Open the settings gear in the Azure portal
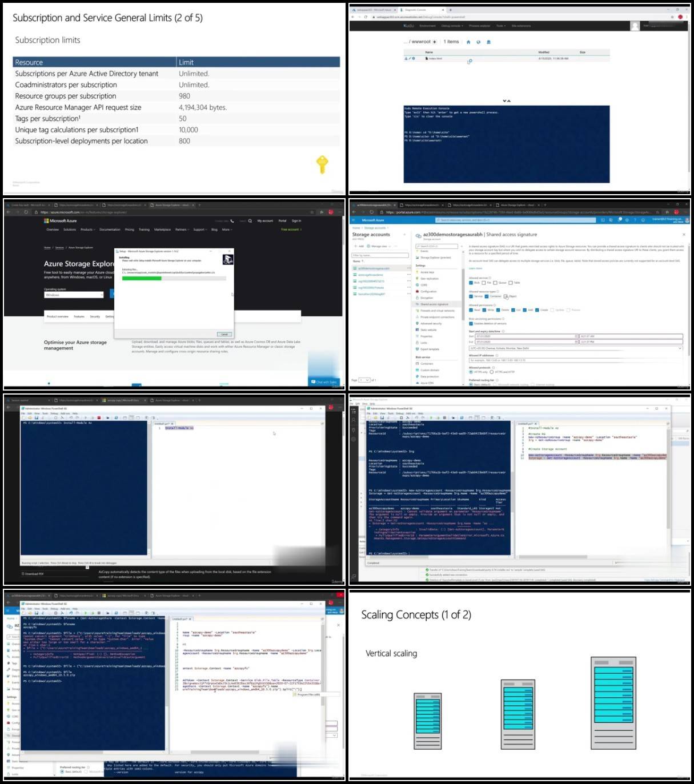 click(627, 220)
